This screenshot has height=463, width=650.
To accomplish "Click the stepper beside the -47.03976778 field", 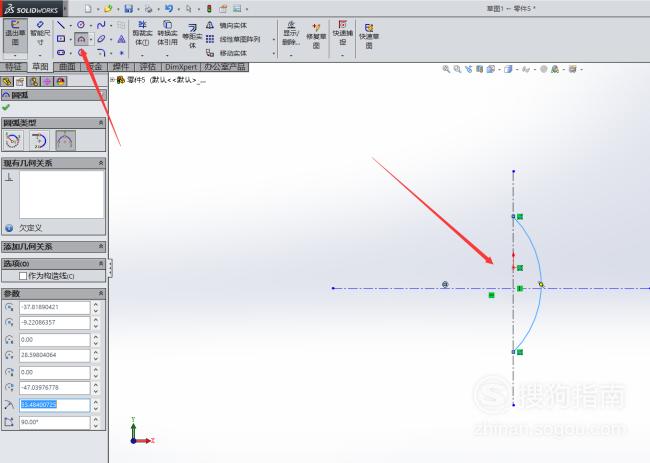I will (96, 388).
